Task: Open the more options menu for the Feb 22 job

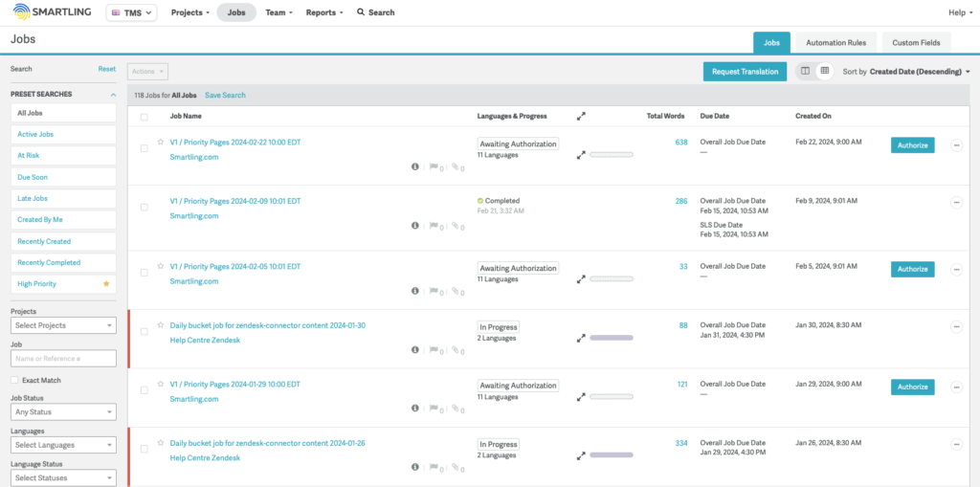Action: click(956, 145)
